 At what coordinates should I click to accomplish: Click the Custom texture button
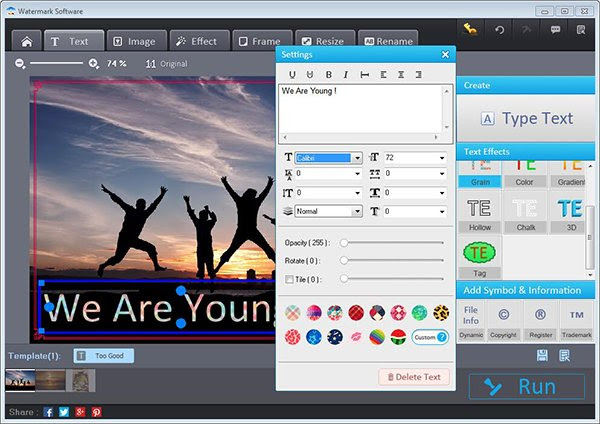tap(430, 337)
